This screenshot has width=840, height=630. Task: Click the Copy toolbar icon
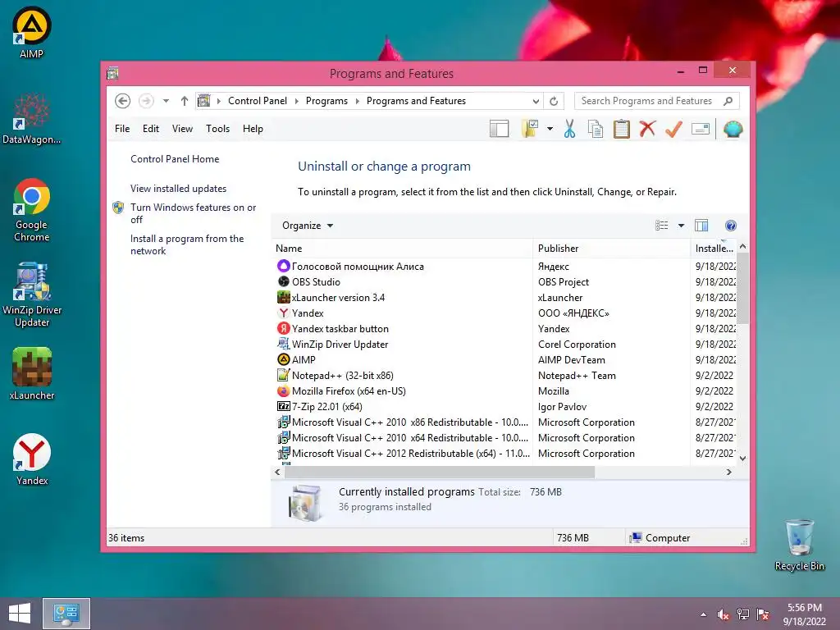coord(596,129)
